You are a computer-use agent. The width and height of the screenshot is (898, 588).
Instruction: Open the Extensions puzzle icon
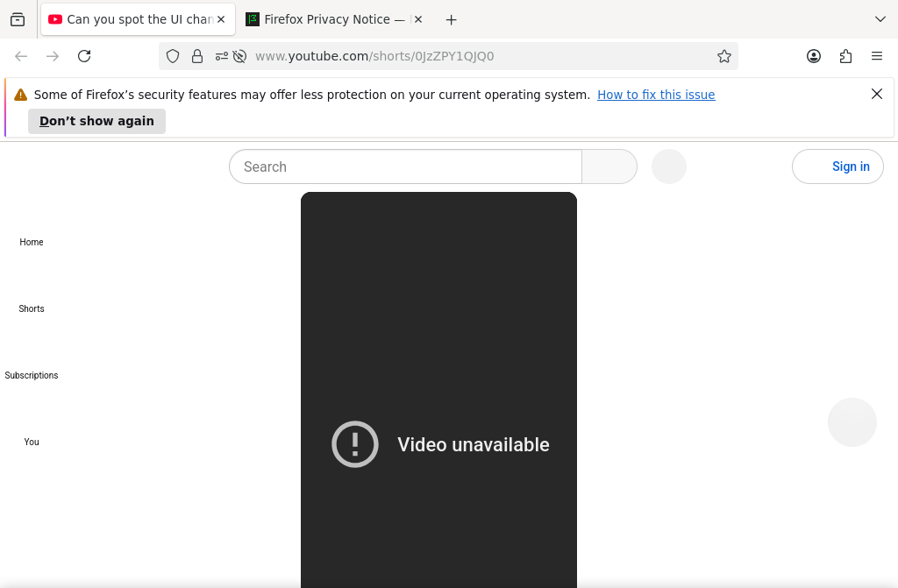coord(846,56)
